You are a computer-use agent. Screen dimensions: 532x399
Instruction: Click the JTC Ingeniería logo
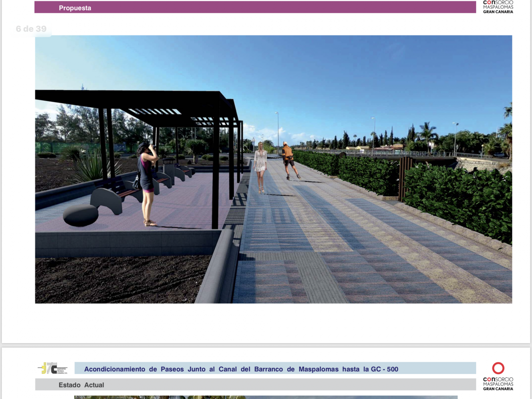[53, 368]
